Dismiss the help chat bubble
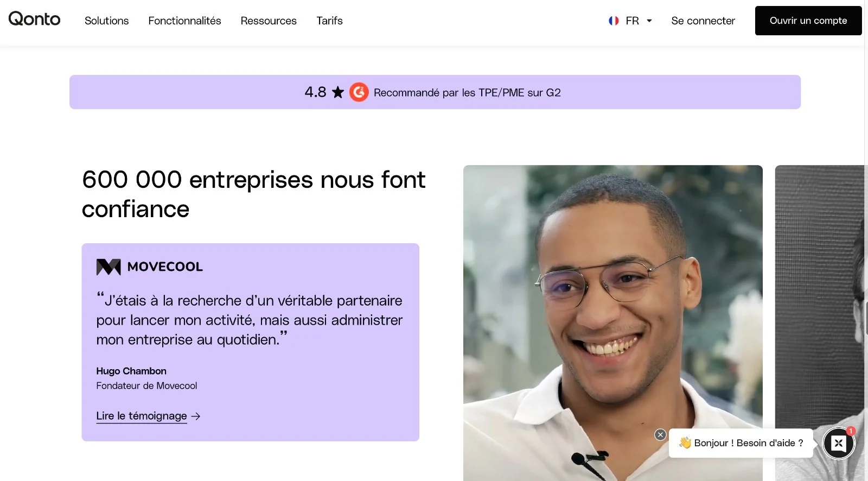 (x=660, y=435)
